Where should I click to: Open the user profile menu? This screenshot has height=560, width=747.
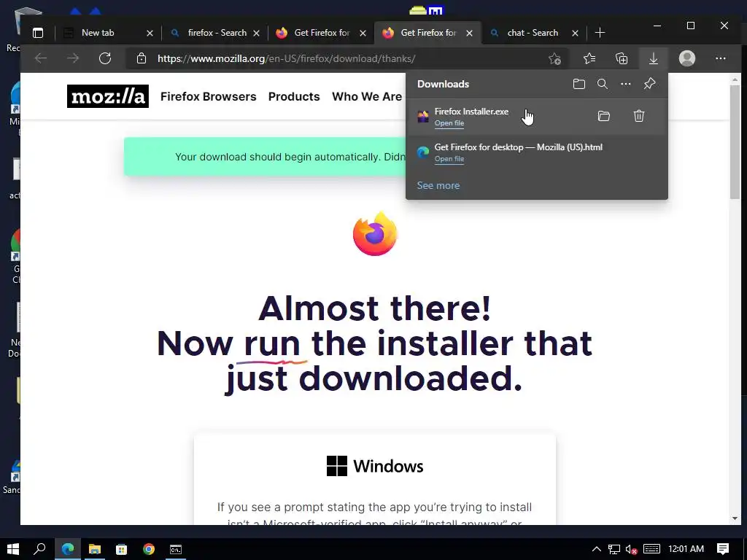pos(687,58)
